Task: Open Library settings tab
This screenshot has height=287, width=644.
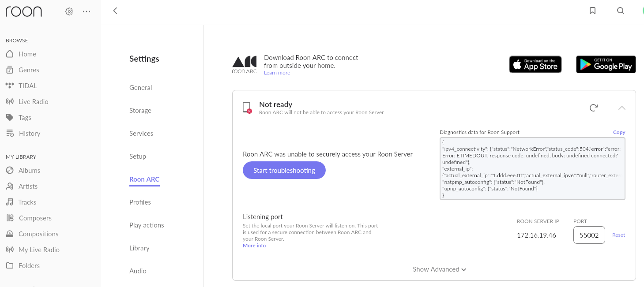Action: 139,248
